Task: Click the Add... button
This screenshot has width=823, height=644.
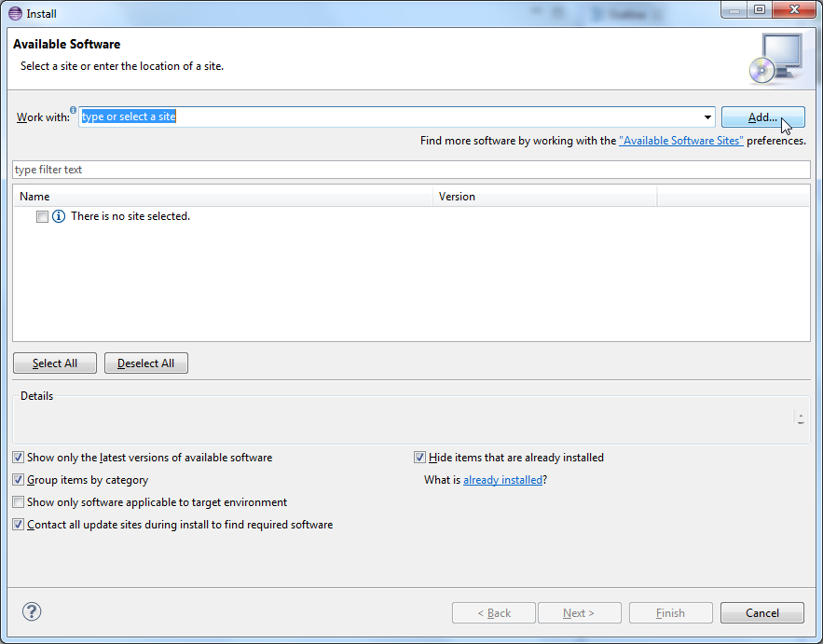Action: click(762, 117)
